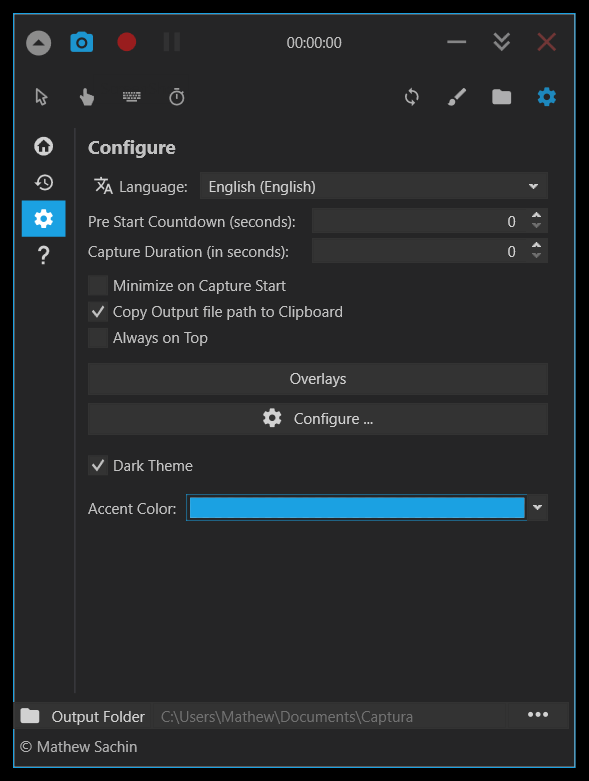
Task: Toggle the elapsed timer stopwatch icon
Action: pyautogui.click(x=177, y=97)
